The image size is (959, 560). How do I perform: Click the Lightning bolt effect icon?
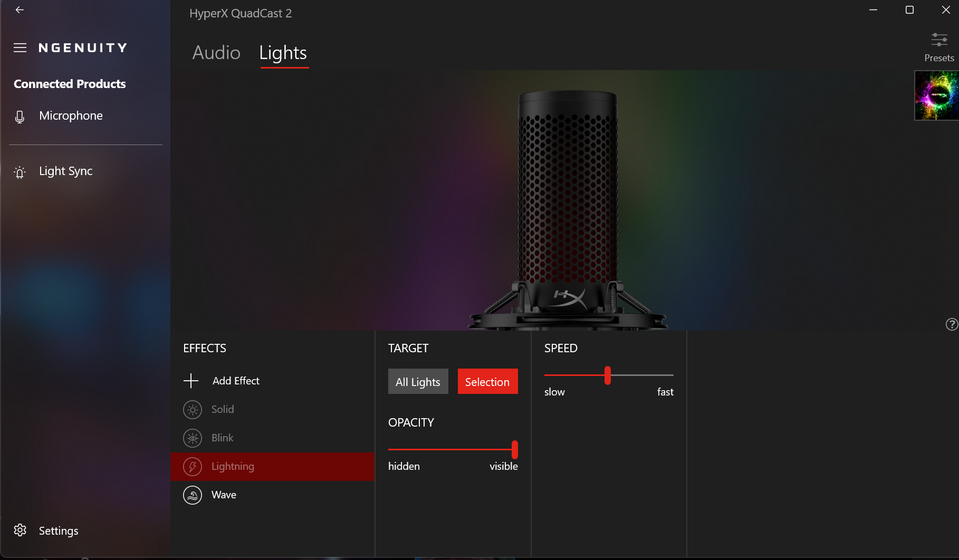[193, 467]
